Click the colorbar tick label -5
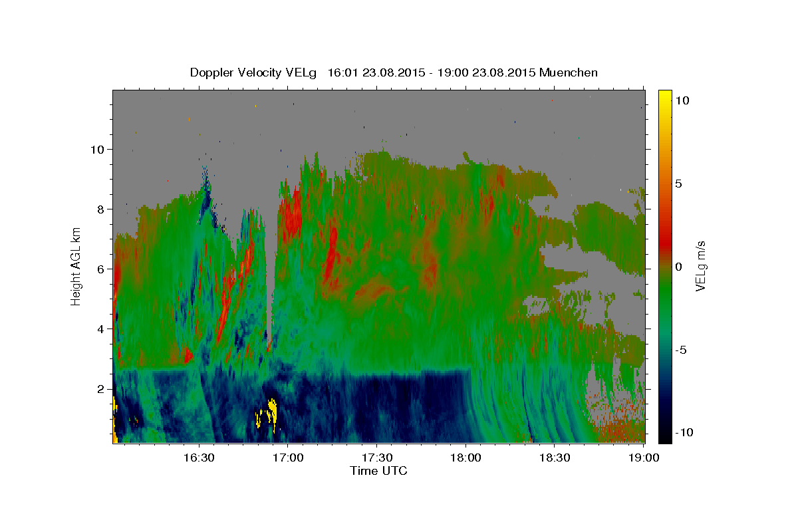Screen dimensions: 798x532 [681, 350]
